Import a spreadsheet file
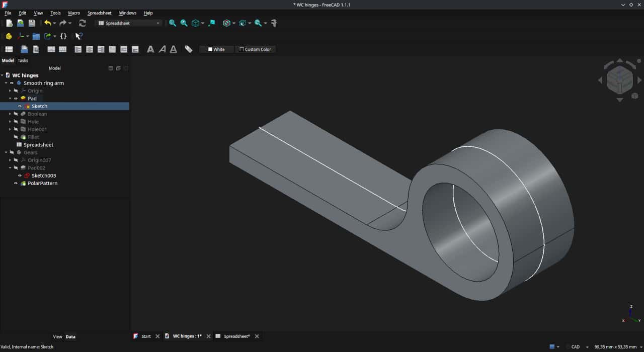This screenshot has width=644, height=352. pos(24,49)
